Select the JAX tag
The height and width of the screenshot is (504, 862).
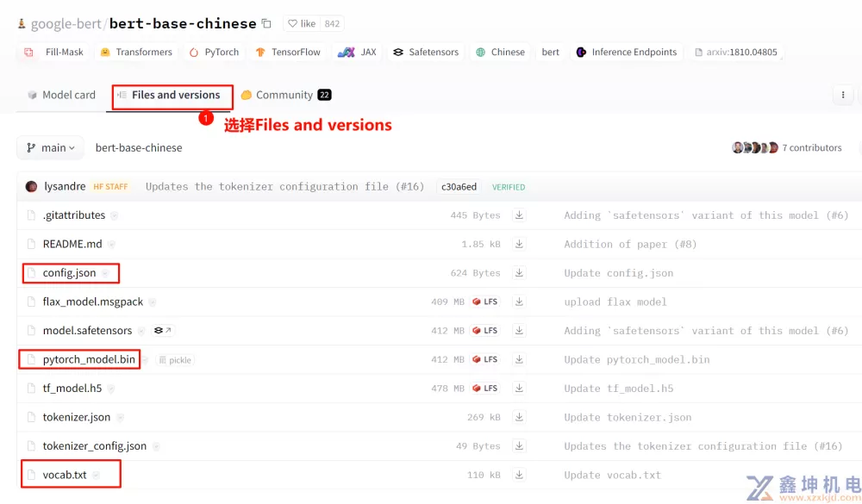coord(357,53)
